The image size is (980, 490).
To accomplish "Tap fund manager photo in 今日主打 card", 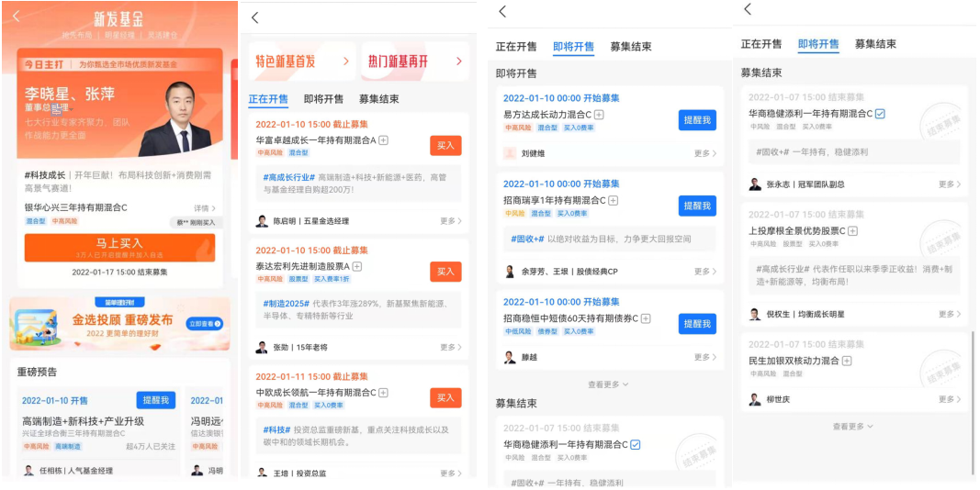I will pos(180,119).
